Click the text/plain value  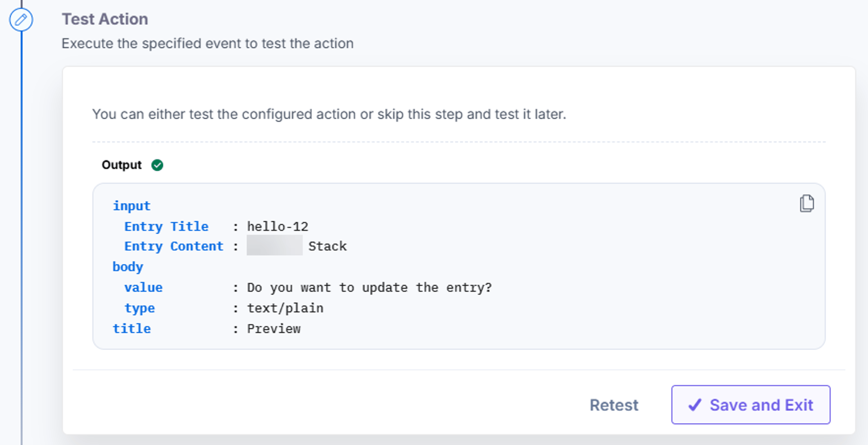click(x=285, y=308)
